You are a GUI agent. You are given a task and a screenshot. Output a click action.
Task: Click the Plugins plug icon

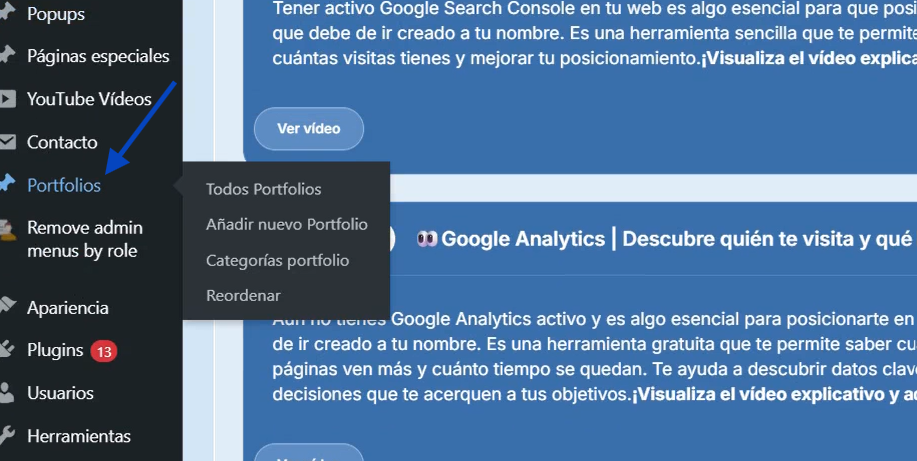click(7, 350)
